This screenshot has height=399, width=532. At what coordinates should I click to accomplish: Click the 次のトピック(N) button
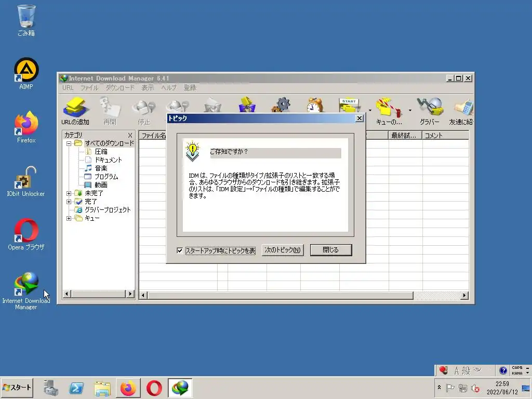[283, 250]
